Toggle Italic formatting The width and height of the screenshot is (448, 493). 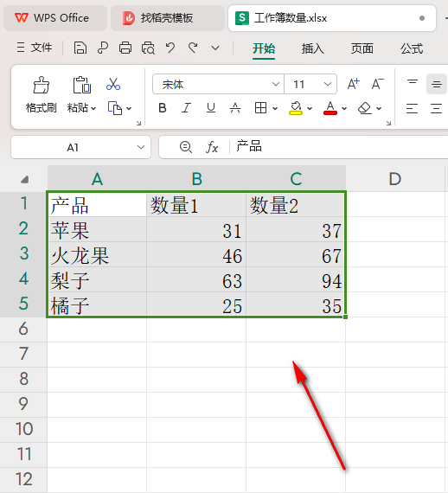click(x=186, y=108)
